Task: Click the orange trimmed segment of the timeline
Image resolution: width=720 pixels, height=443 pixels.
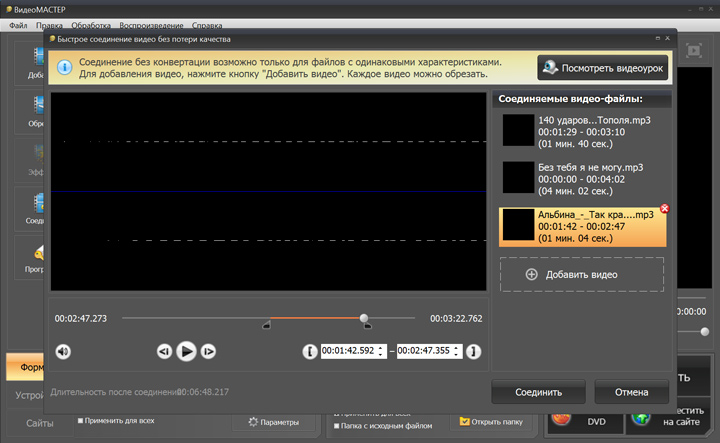Action: [315, 318]
